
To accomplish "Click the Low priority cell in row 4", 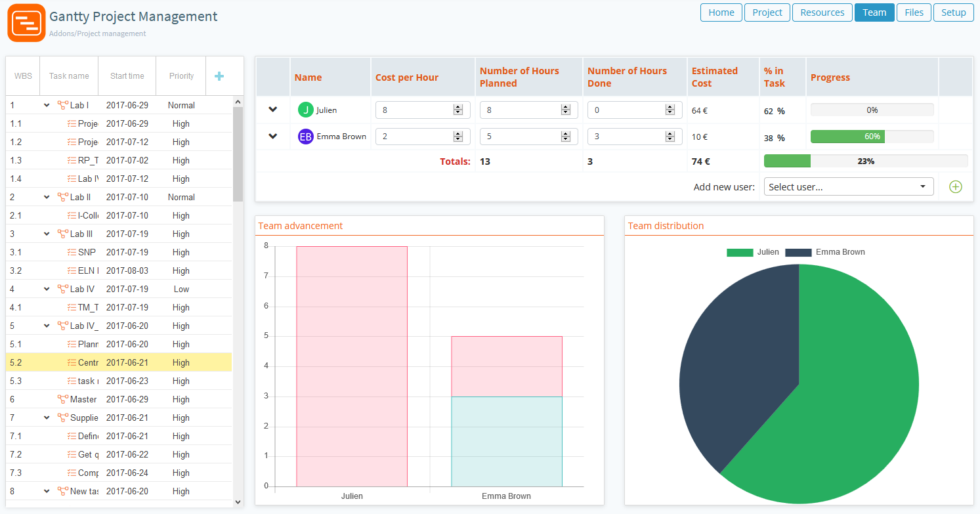I will (x=181, y=289).
